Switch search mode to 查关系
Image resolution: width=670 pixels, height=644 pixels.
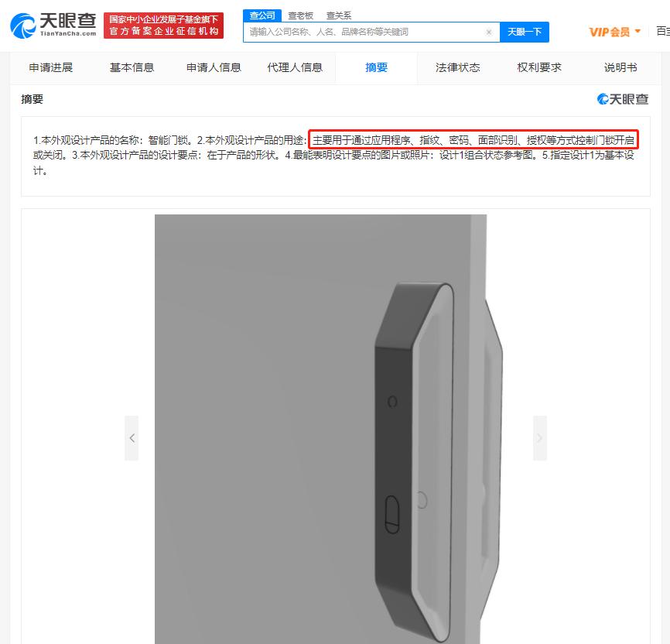click(x=339, y=15)
